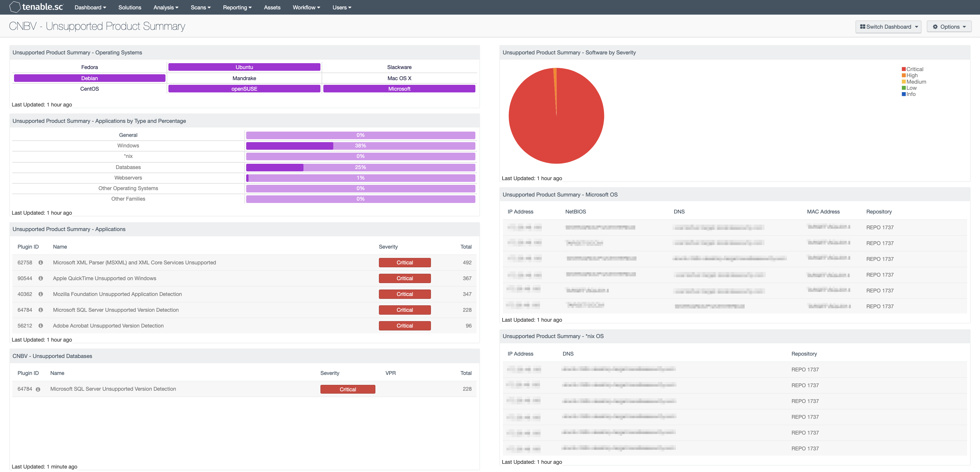Click Repository header in *nix OS table
The width and height of the screenshot is (980, 472).
click(804, 354)
